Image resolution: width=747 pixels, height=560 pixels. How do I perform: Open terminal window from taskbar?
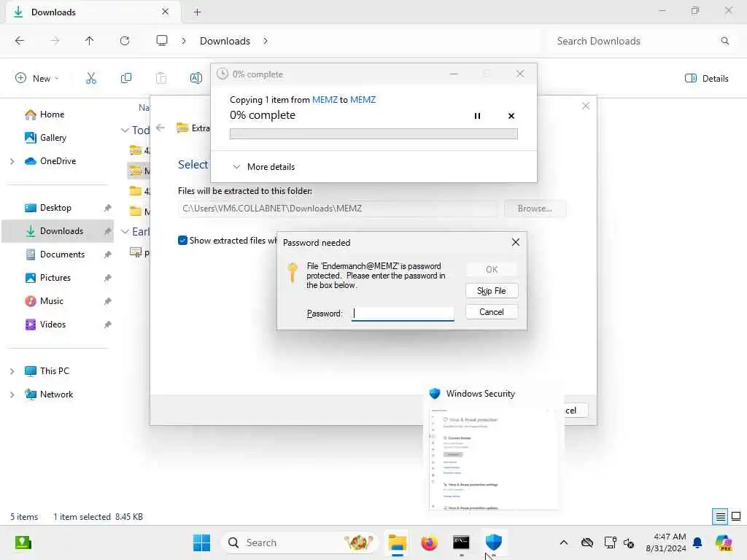(x=461, y=542)
